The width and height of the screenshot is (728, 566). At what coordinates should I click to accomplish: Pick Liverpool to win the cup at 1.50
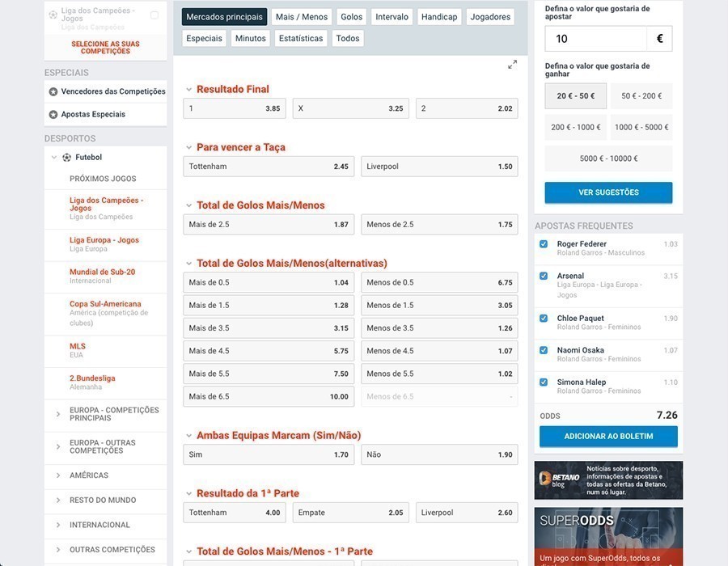click(439, 167)
